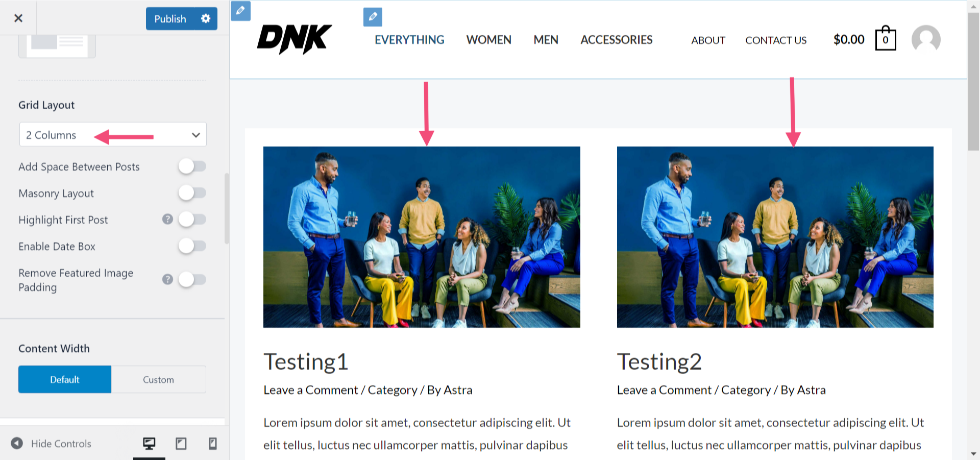Open the Grid Layout dropdown
Screen dimensions: 980x460
tap(112, 134)
